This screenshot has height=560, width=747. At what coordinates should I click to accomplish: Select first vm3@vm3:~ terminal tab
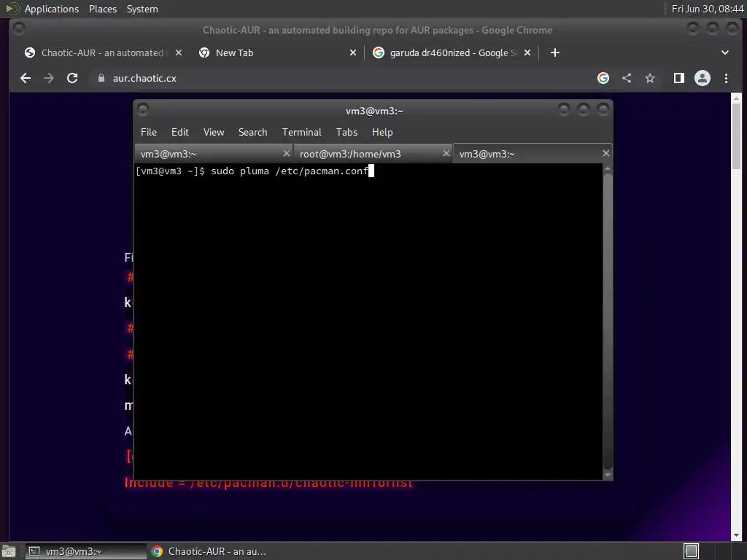pyautogui.click(x=214, y=154)
